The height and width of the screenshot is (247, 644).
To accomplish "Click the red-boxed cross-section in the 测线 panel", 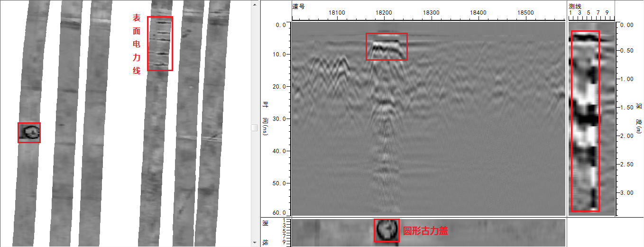I will tap(585, 121).
